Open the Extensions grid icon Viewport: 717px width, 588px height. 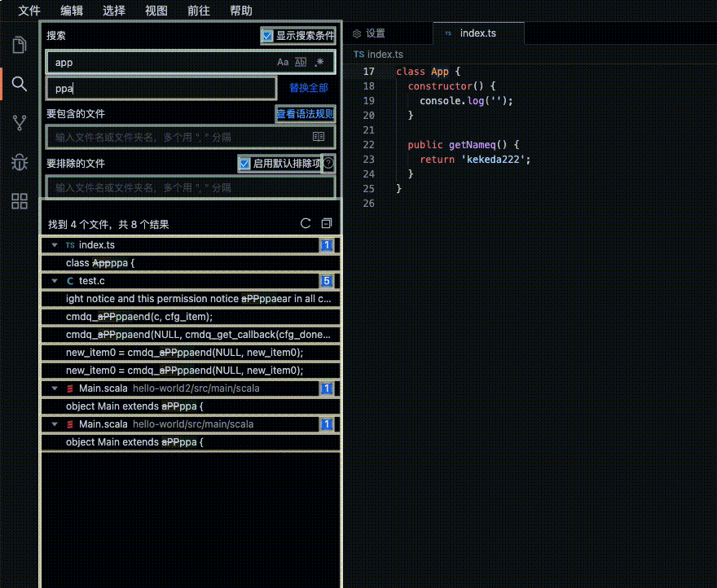tap(20, 201)
